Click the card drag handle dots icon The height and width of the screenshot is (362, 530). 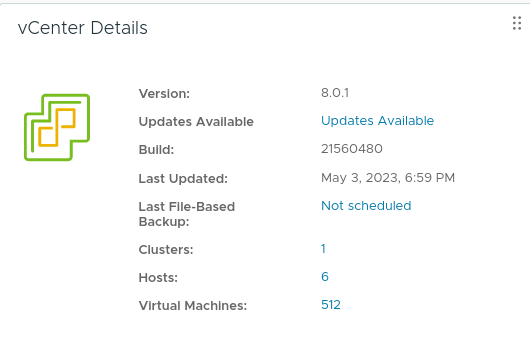[516, 23]
